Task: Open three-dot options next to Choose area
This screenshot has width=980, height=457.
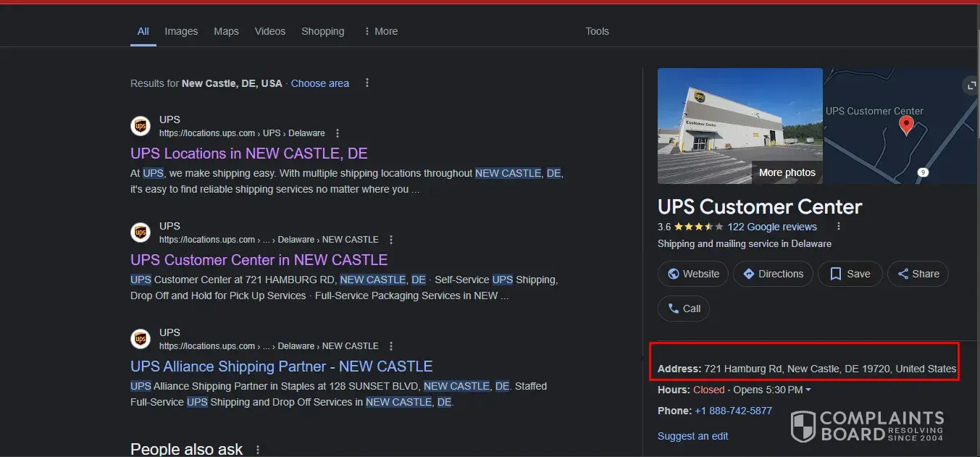Action: pyautogui.click(x=367, y=83)
